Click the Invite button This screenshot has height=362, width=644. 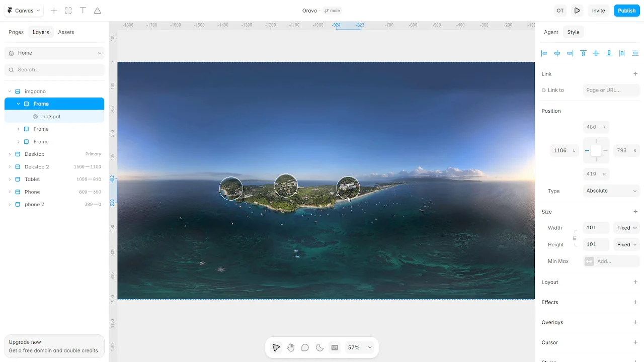click(598, 11)
